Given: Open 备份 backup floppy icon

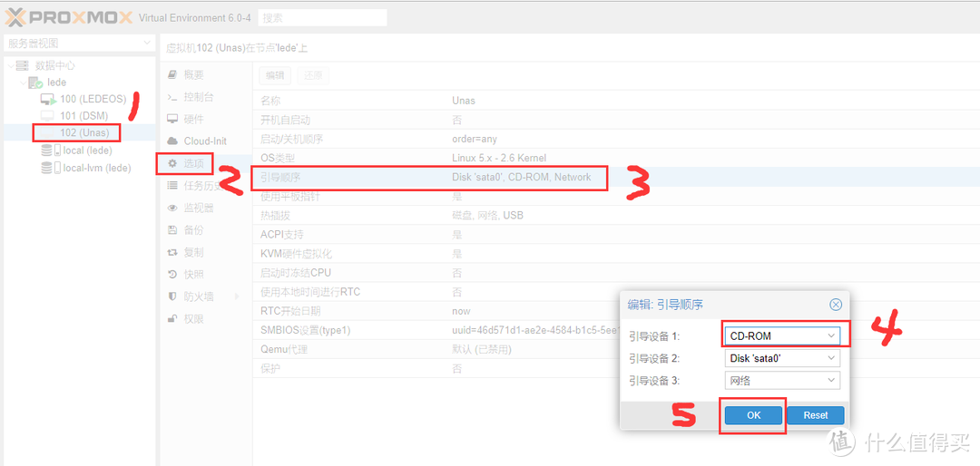Looking at the screenshot, I should tap(172, 230).
